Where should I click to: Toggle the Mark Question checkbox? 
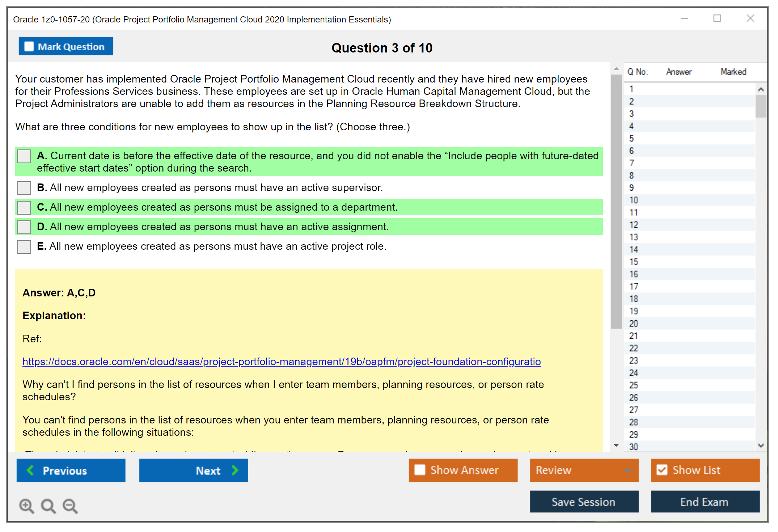point(29,46)
